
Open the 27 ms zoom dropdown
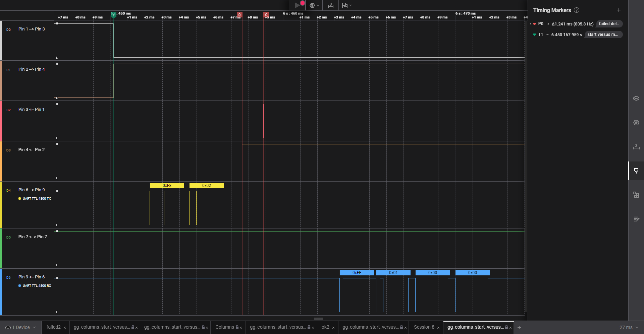pyautogui.click(x=629, y=327)
